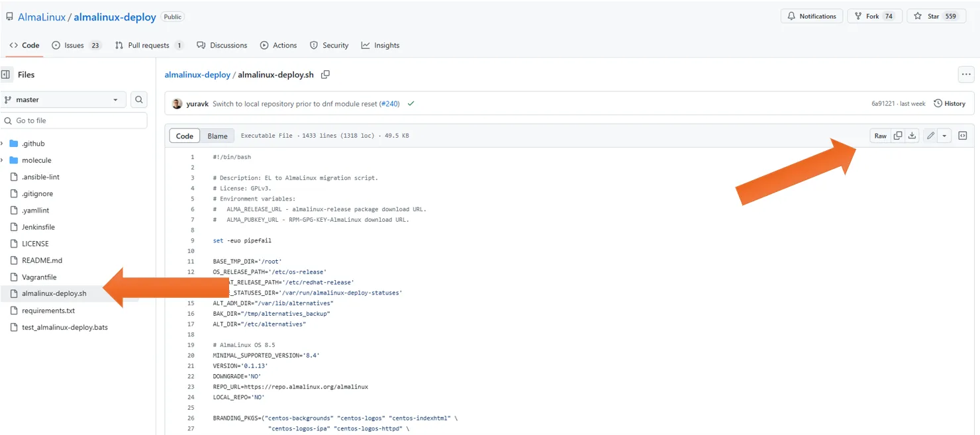Image resolution: width=980 pixels, height=435 pixels.
Task: Open pull request #240 link
Action: 389,104
